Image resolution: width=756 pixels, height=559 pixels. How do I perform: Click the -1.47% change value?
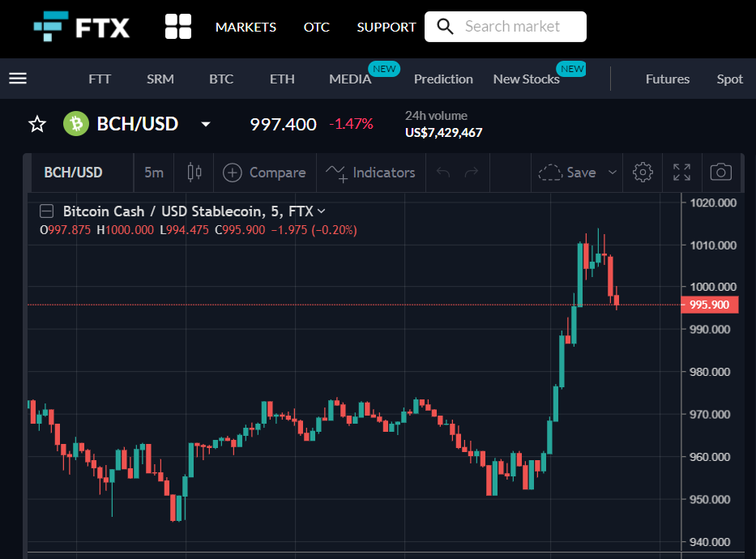click(x=351, y=124)
